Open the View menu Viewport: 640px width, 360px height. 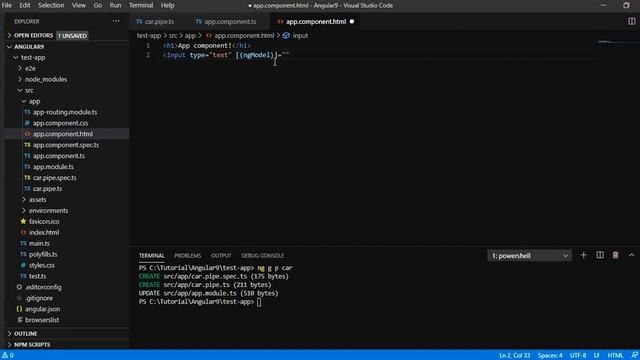79,5
